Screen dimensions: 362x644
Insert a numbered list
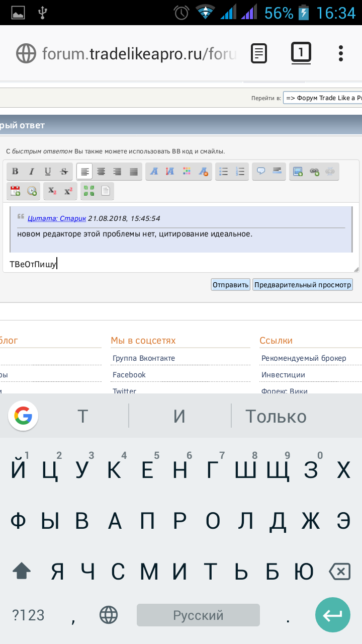pyautogui.click(x=240, y=172)
